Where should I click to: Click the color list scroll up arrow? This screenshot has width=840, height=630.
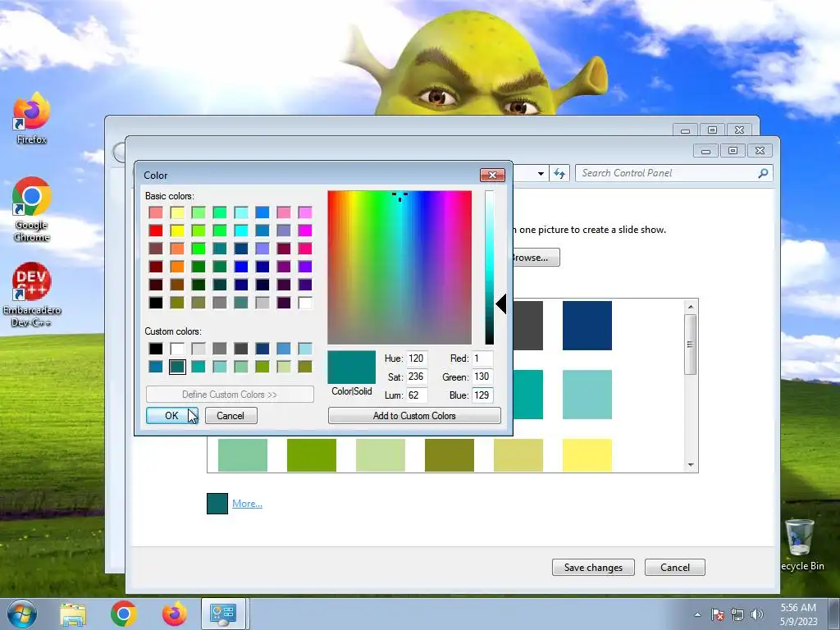691,307
